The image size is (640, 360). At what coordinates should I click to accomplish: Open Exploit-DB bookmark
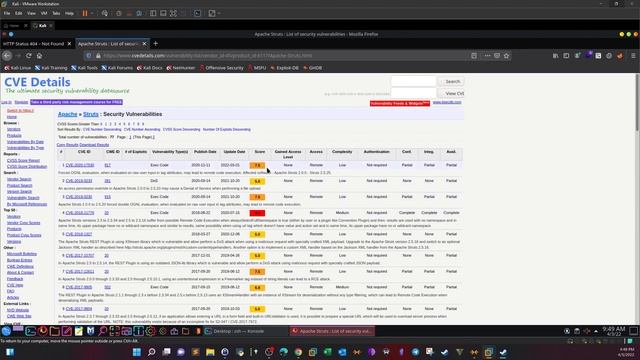coord(284,68)
